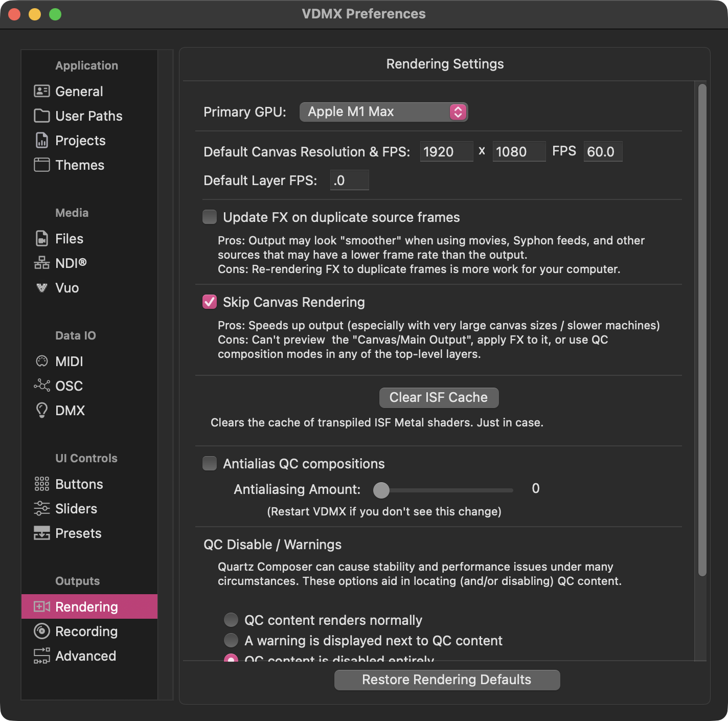Click the Clear ISF Cache button
728x721 pixels.
[x=439, y=398]
